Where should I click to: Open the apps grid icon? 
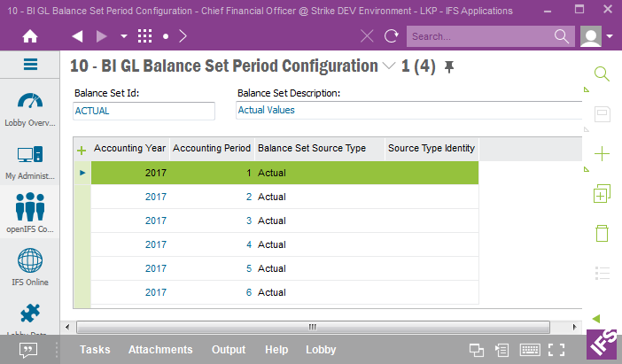tap(145, 36)
